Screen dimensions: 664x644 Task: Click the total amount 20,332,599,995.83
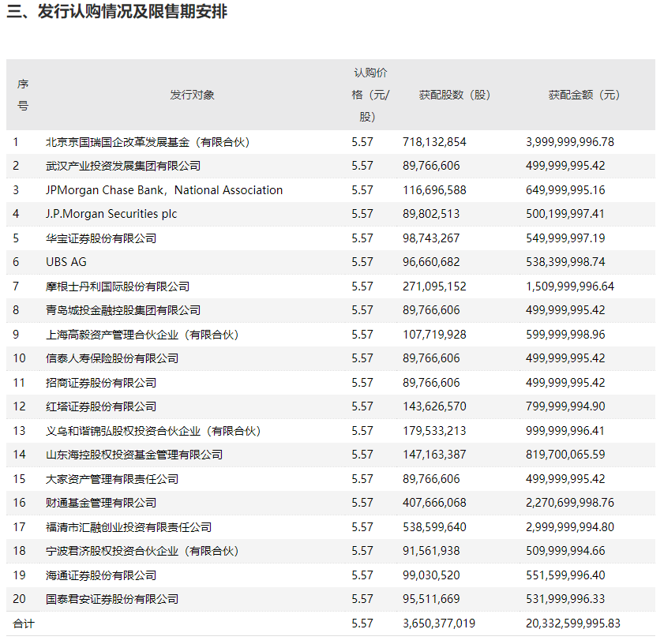573,623
